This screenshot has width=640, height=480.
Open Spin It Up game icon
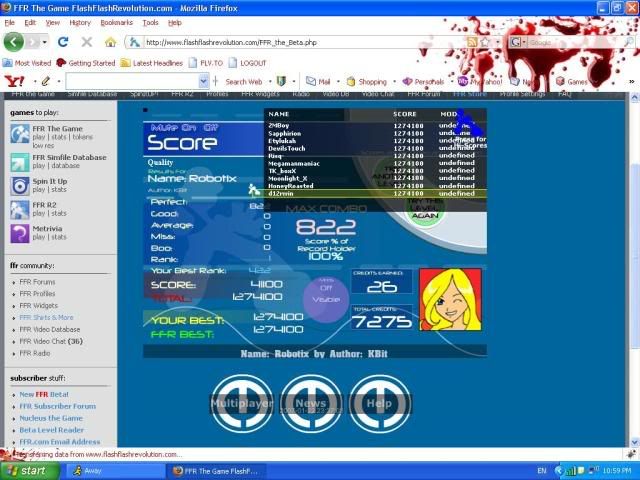click(19, 185)
